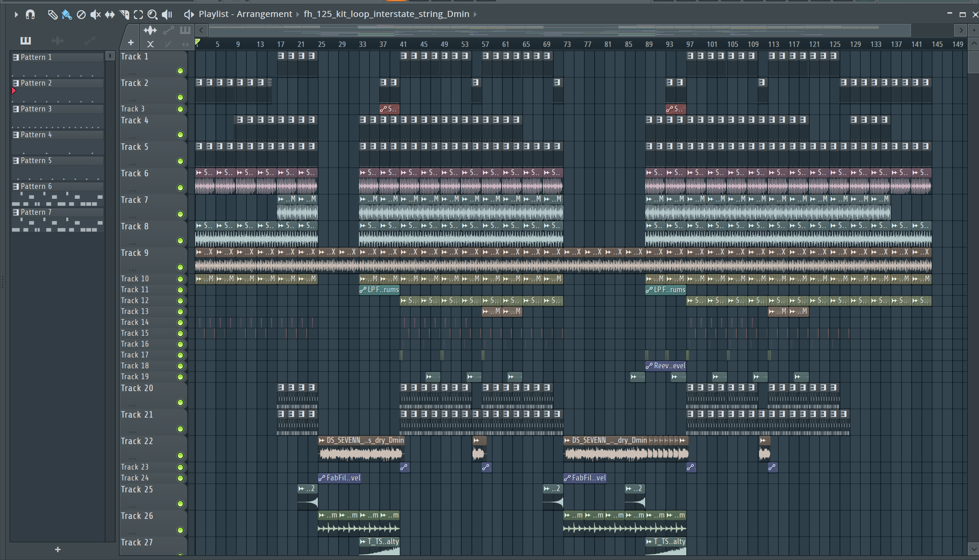This screenshot has height=560, width=979.
Task: Click the plus button beside the focus icons
Action: coord(131,43)
